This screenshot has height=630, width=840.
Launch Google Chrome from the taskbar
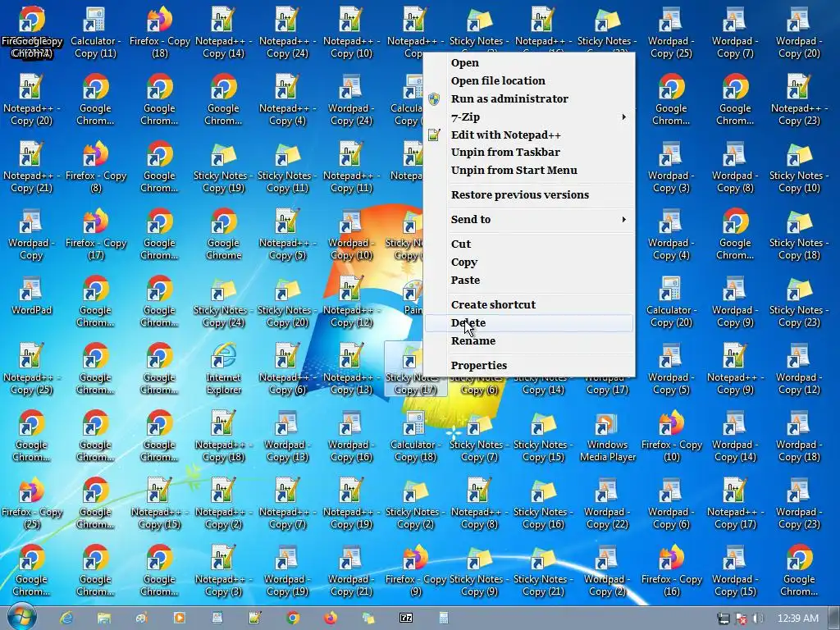point(293,619)
